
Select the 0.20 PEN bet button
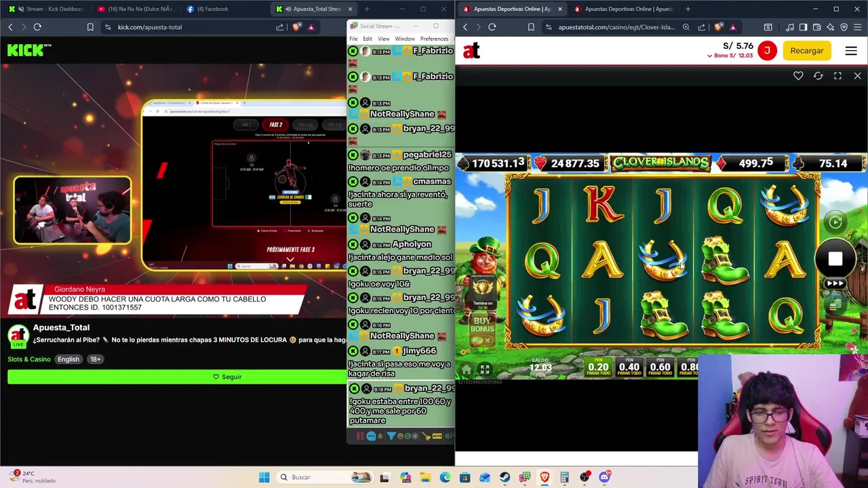598,367
